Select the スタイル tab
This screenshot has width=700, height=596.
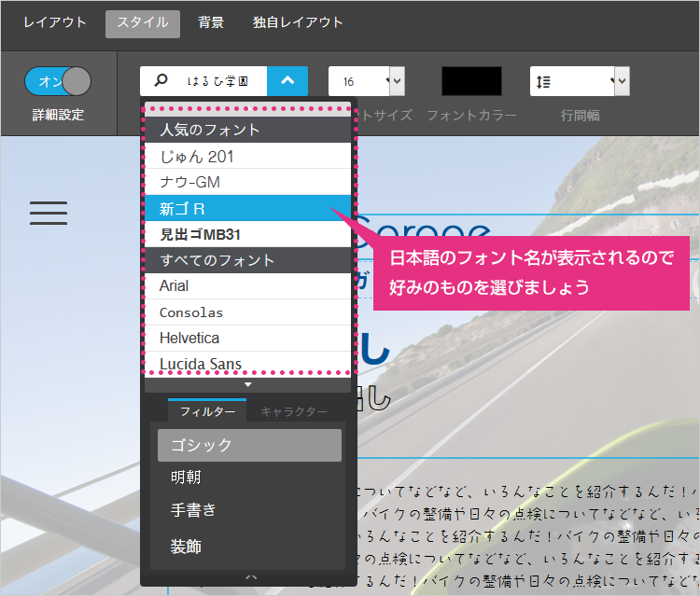(143, 23)
